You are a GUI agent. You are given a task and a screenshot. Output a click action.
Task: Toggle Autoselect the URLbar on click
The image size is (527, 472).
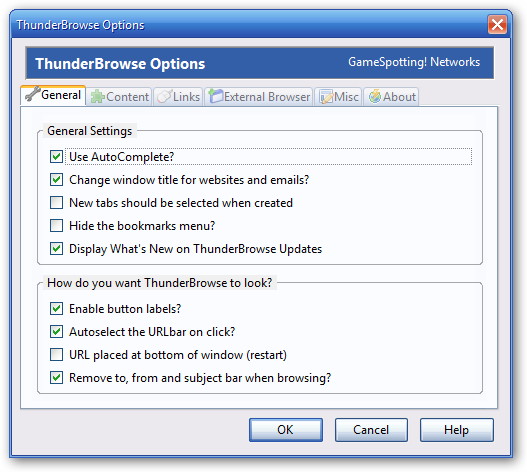[56, 332]
